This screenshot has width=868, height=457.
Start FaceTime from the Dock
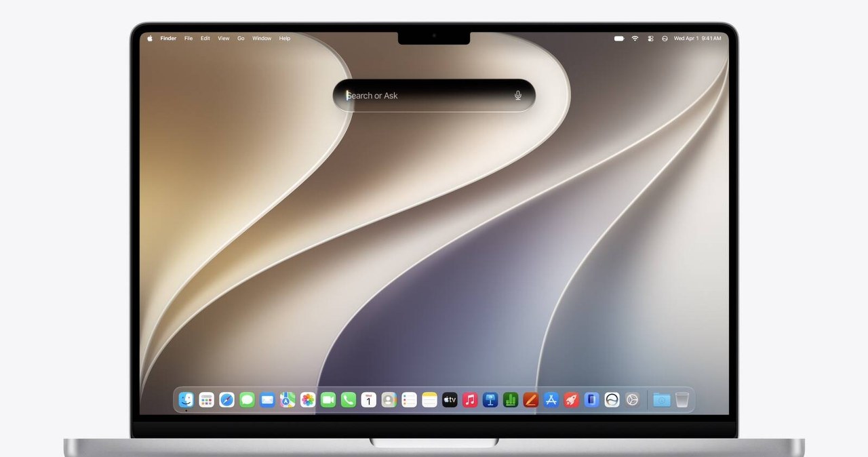pyautogui.click(x=328, y=400)
